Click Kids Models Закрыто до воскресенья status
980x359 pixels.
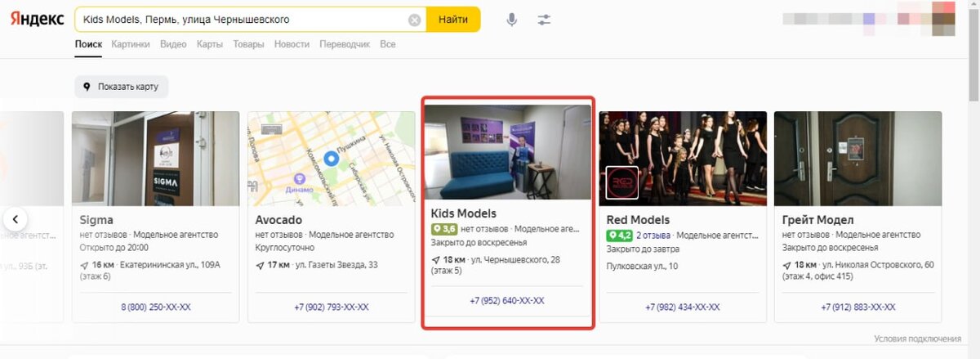click(x=479, y=243)
